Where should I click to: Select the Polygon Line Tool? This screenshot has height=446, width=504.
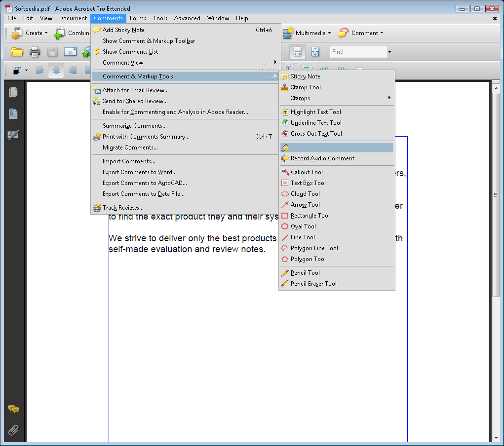[337, 248]
